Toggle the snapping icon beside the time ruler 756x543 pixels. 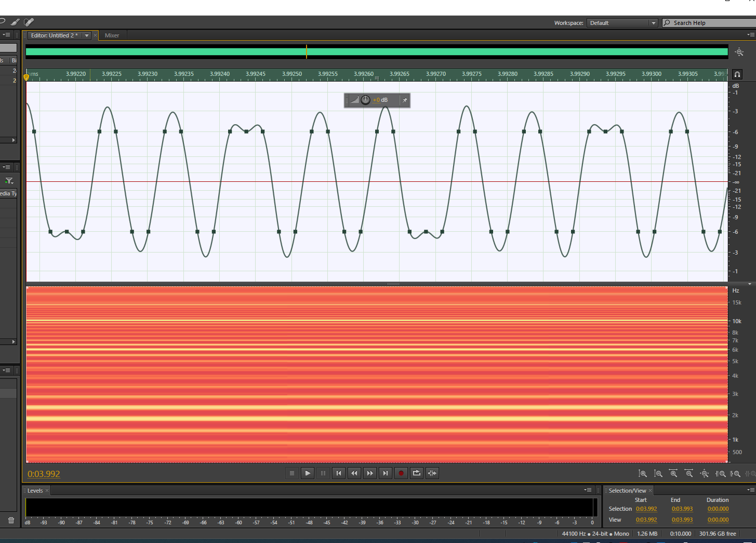pos(737,74)
